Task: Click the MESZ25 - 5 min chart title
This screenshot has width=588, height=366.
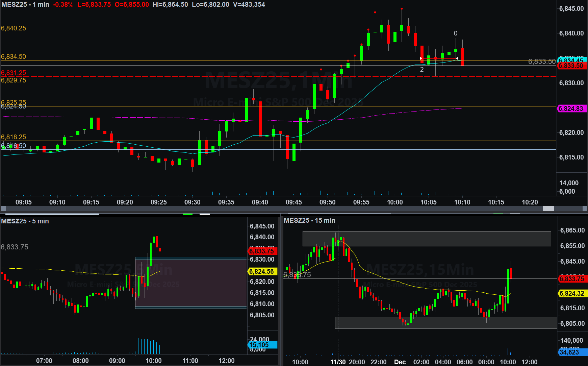Action: pos(25,221)
